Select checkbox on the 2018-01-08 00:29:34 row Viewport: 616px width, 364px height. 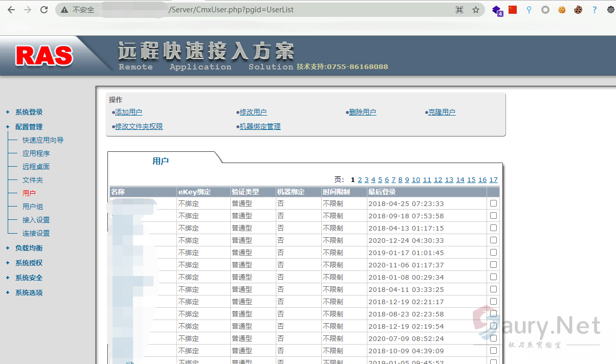pos(493,277)
